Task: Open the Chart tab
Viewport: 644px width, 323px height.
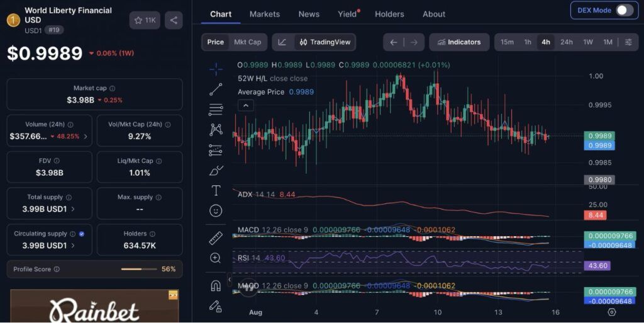Action: tap(221, 14)
